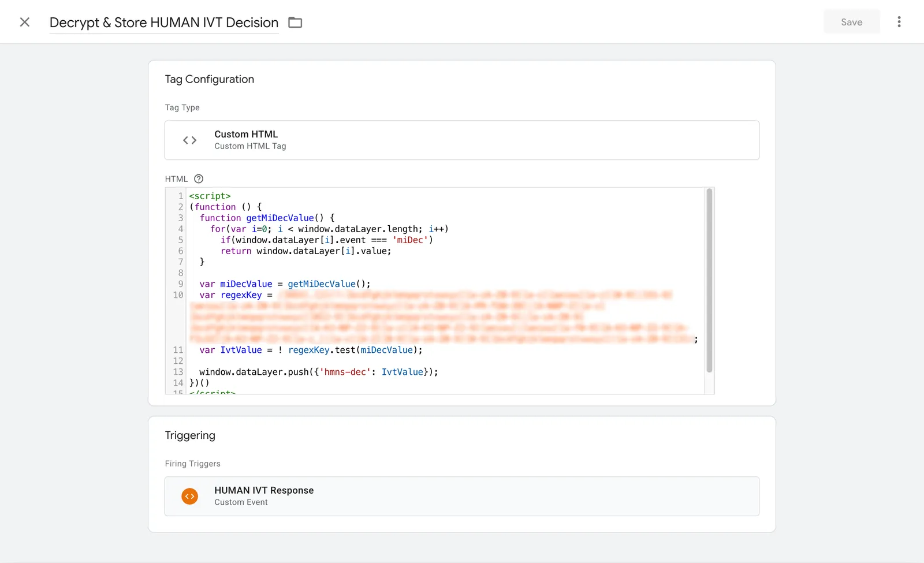
Task: Edit the tag name Decrypt & Store HUMAN IVT Decision
Action: tap(164, 23)
